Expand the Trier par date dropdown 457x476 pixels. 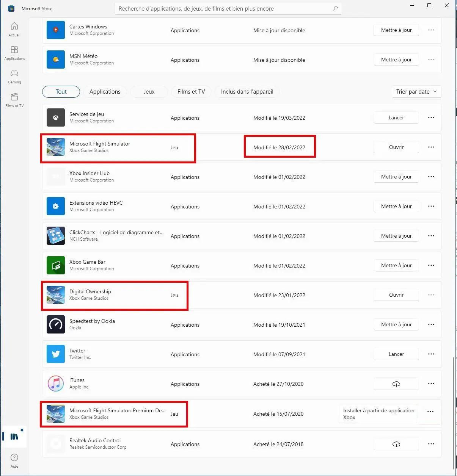[416, 92]
